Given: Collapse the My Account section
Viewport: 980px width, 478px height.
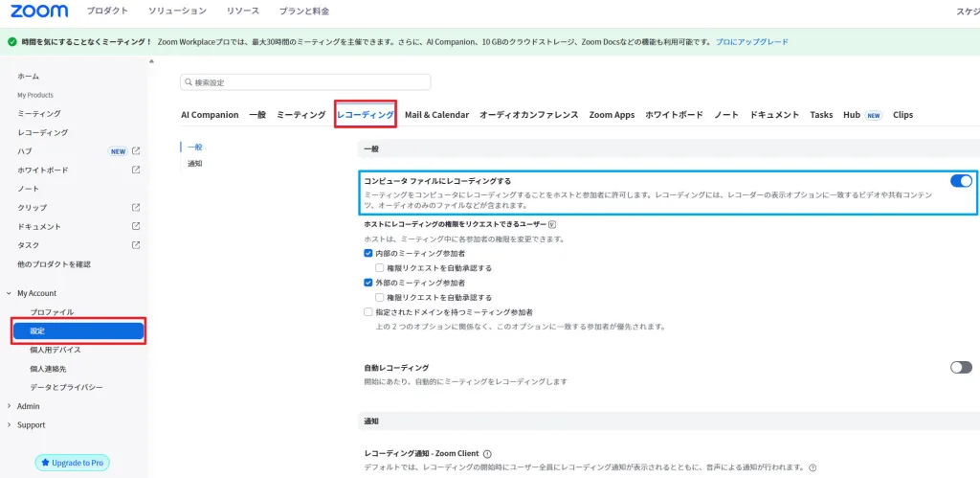Looking at the screenshot, I should coord(9,293).
